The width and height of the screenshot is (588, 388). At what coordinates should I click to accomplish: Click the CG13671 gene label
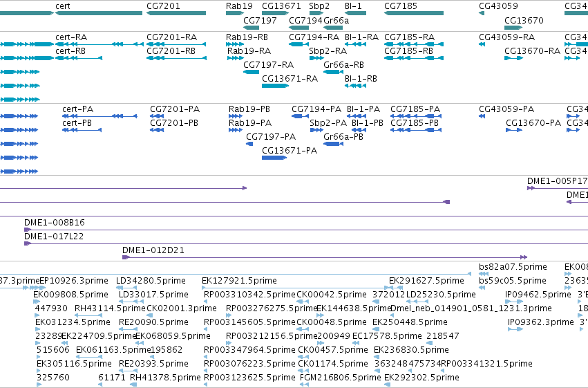click(x=281, y=6)
